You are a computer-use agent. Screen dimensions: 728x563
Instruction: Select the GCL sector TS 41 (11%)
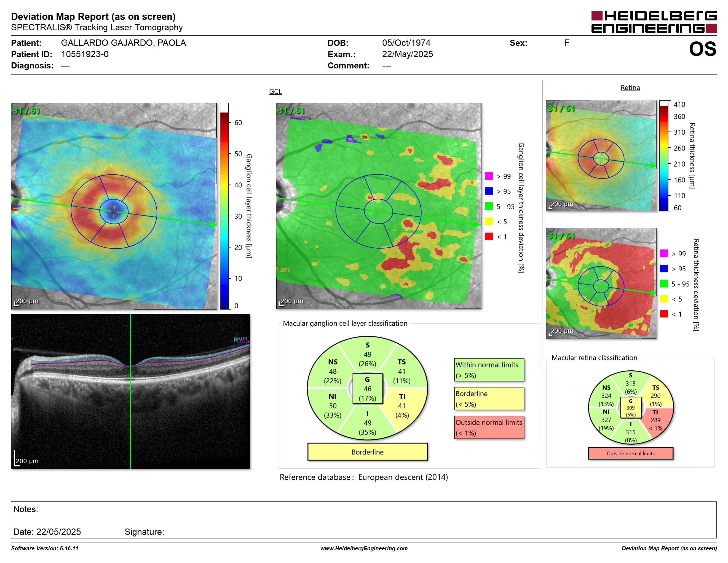point(402,371)
